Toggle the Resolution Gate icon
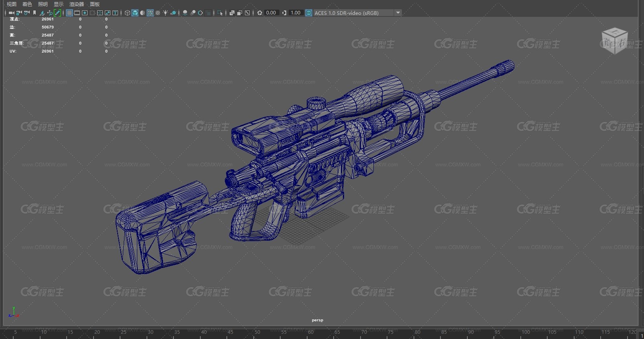The width and height of the screenshot is (644, 339). [85, 13]
